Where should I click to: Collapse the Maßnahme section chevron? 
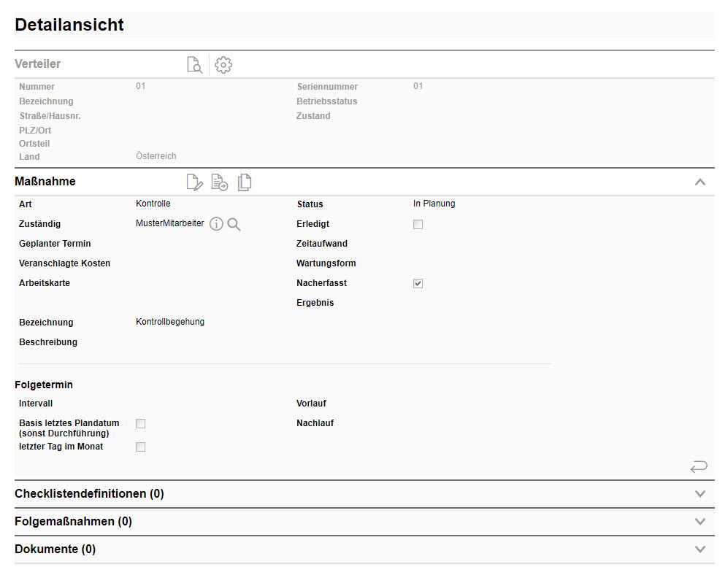pyautogui.click(x=700, y=182)
